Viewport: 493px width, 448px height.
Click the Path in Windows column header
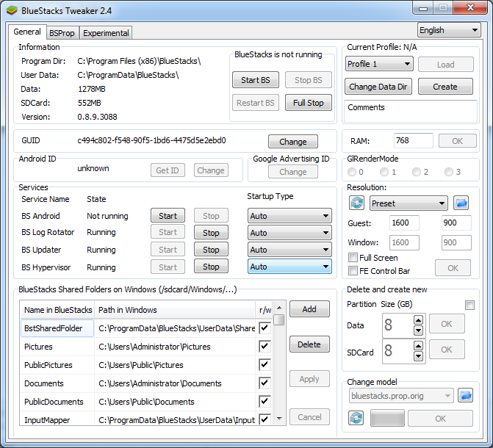pyautogui.click(x=175, y=310)
